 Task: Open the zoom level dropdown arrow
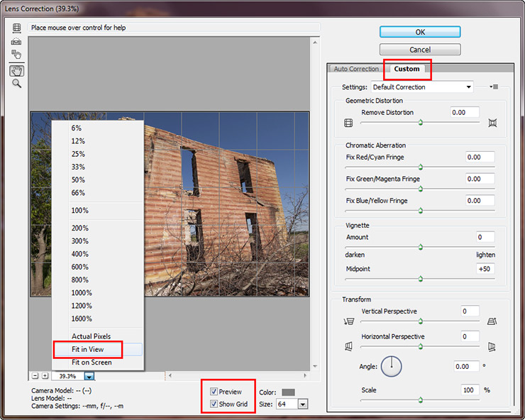tap(89, 376)
